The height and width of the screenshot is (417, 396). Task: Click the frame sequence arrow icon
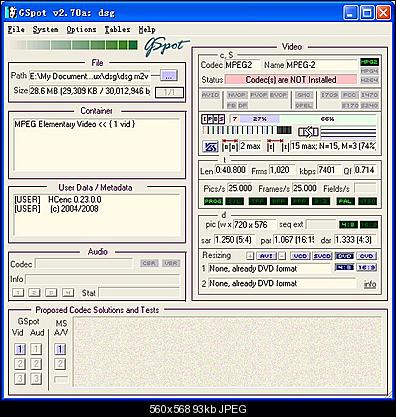click(x=308, y=132)
